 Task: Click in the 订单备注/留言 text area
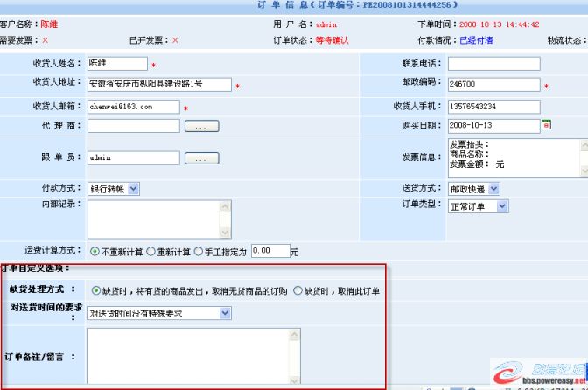tap(192, 357)
